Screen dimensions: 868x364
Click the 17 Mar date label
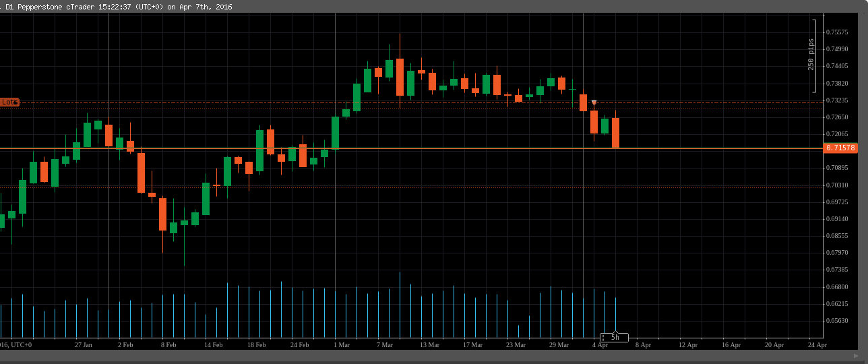click(472, 344)
